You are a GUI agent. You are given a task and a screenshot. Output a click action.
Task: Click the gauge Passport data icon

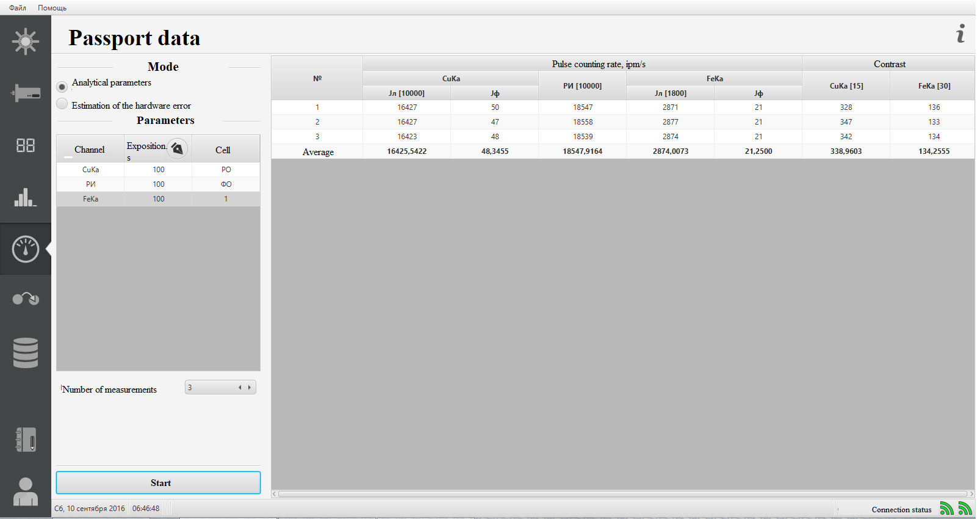[26, 249]
